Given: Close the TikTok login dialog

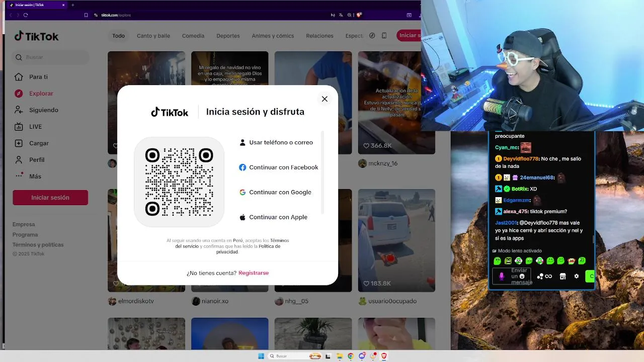Looking at the screenshot, I should 325,99.
